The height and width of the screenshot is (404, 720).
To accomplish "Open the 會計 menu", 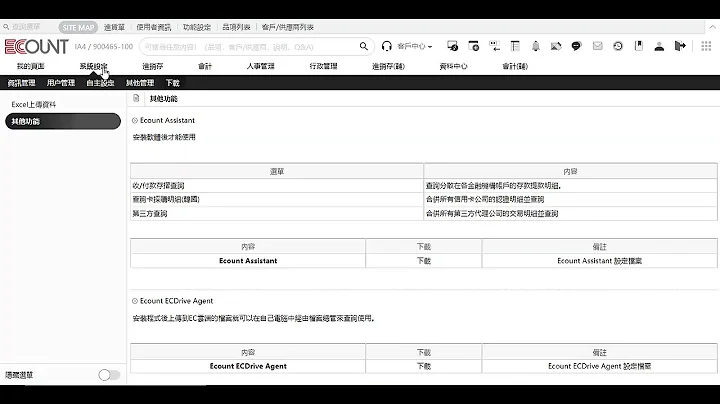I will [x=205, y=66].
